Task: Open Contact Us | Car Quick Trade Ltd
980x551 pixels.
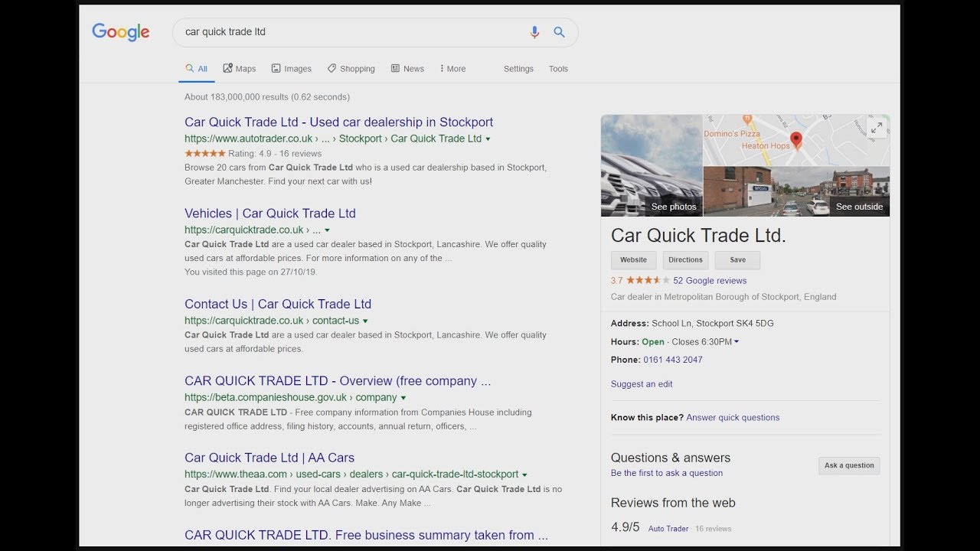Action: [x=278, y=304]
